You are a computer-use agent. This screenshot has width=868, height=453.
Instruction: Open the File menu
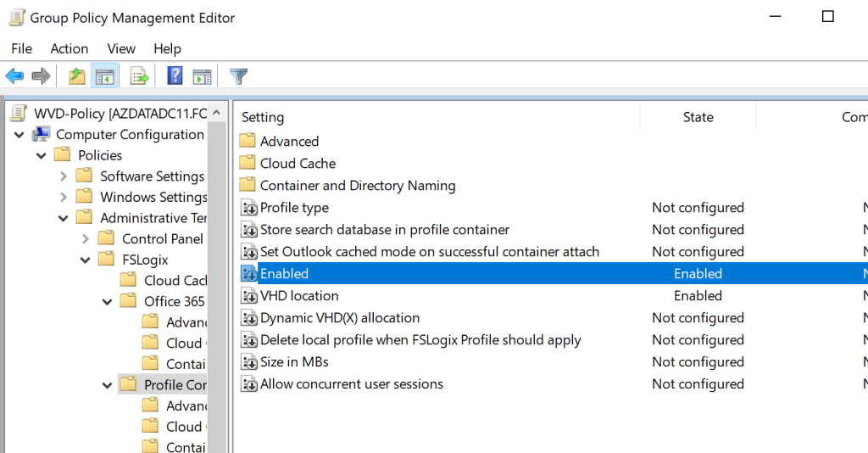21,48
